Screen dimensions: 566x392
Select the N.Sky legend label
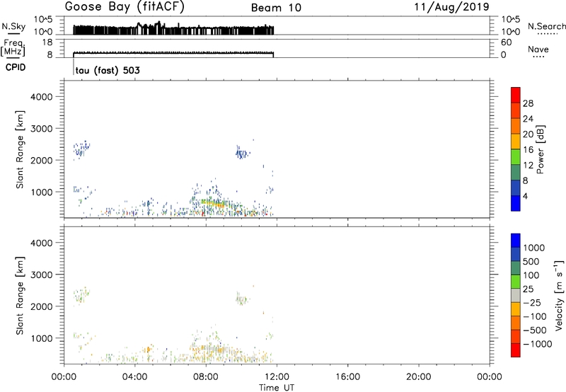tap(13, 26)
